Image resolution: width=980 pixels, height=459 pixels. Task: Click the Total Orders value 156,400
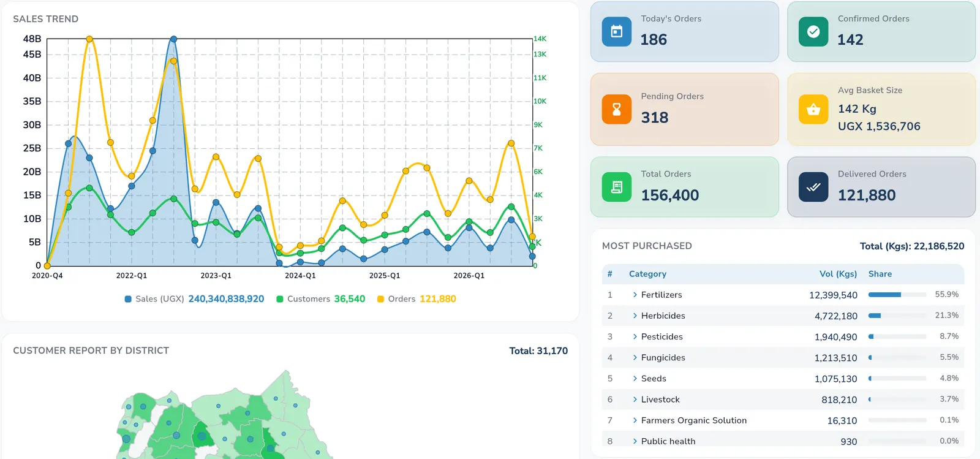[x=670, y=195]
